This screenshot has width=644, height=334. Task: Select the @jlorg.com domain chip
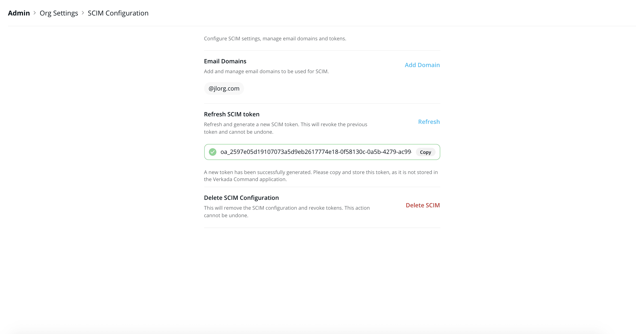224,88
